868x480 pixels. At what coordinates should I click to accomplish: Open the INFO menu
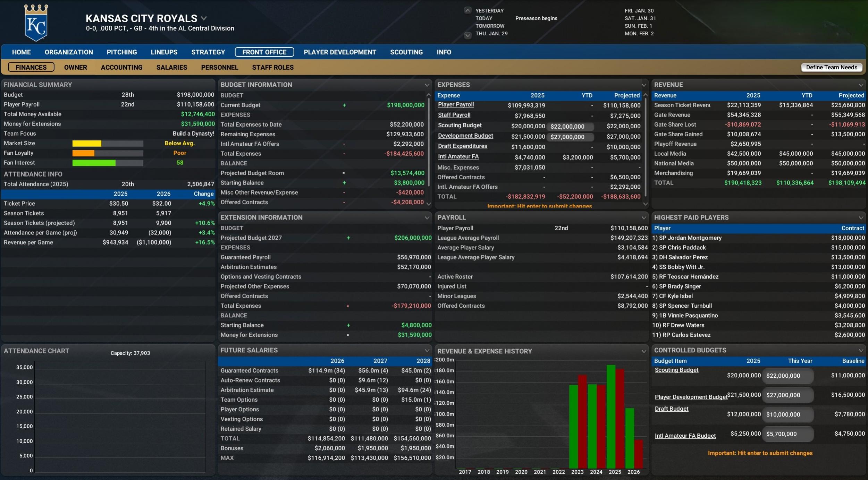pyautogui.click(x=444, y=52)
